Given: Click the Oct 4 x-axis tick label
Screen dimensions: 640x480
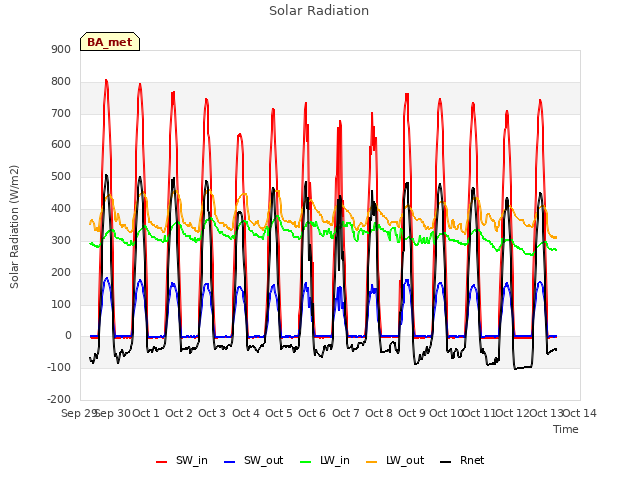Looking at the screenshot, I should (246, 413).
